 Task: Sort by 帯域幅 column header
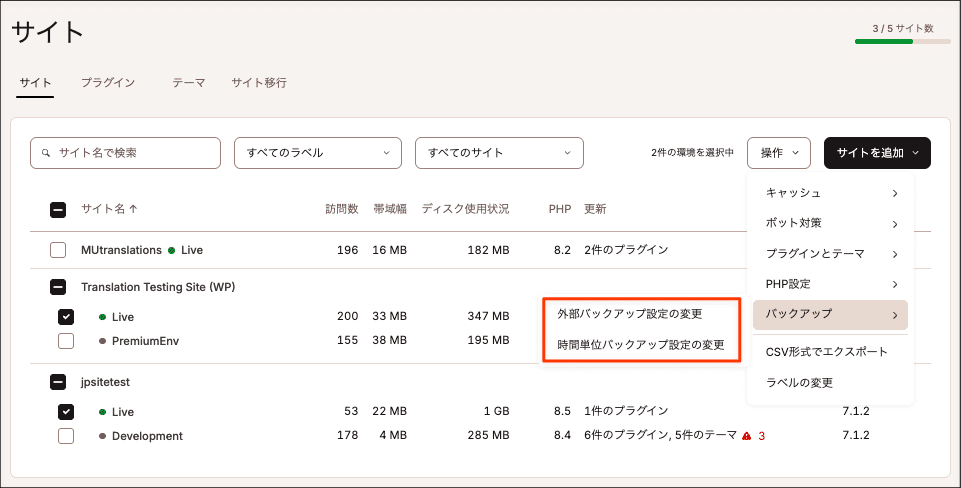click(390, 208)
